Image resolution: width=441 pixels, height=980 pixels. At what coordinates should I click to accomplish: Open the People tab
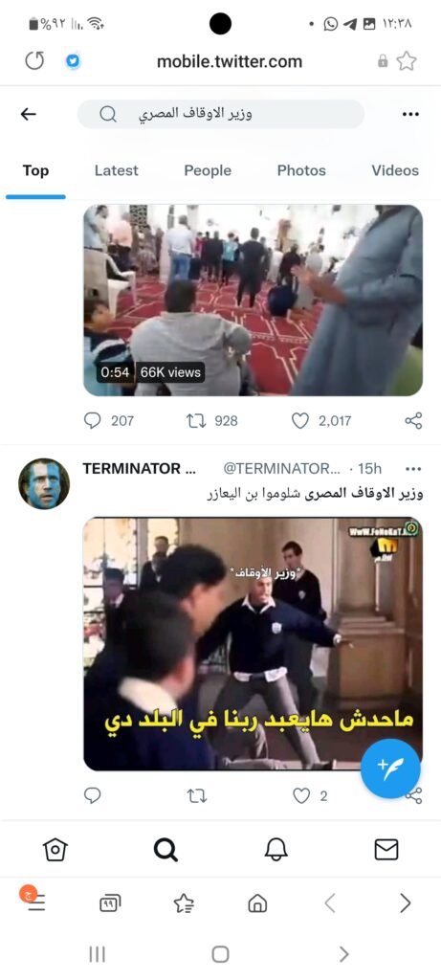click(208, 170)
